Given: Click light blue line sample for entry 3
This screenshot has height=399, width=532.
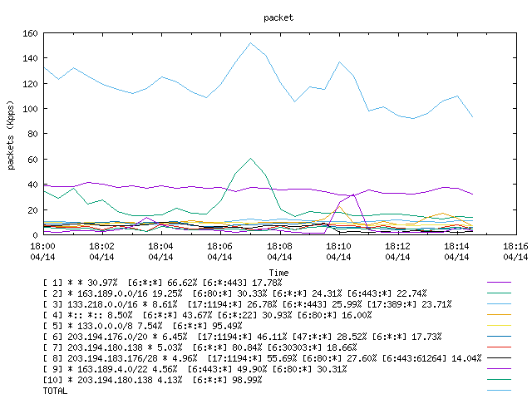Looking at the screenshot, I should [x=499, y=303].
